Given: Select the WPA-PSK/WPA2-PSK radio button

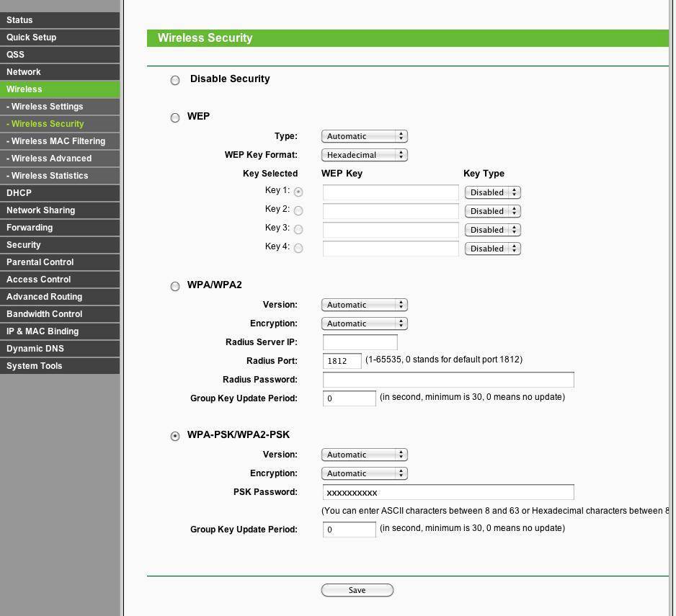Looking at the screenshot, I should [175, 436].
